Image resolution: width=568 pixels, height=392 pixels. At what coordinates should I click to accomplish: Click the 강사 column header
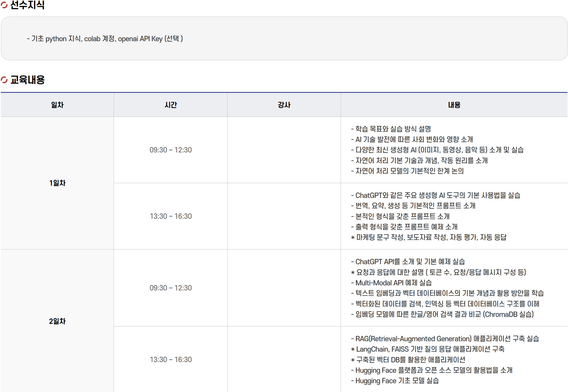pos(284,105)
